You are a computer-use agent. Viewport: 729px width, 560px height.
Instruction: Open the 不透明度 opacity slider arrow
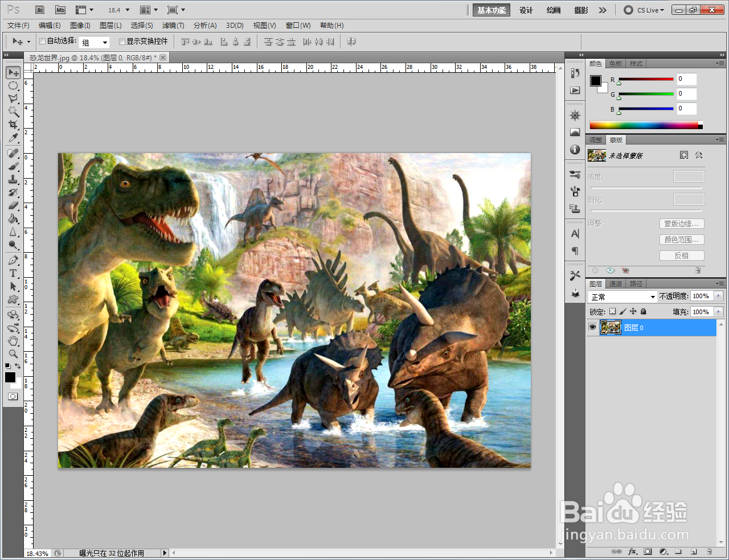(718, 296)
